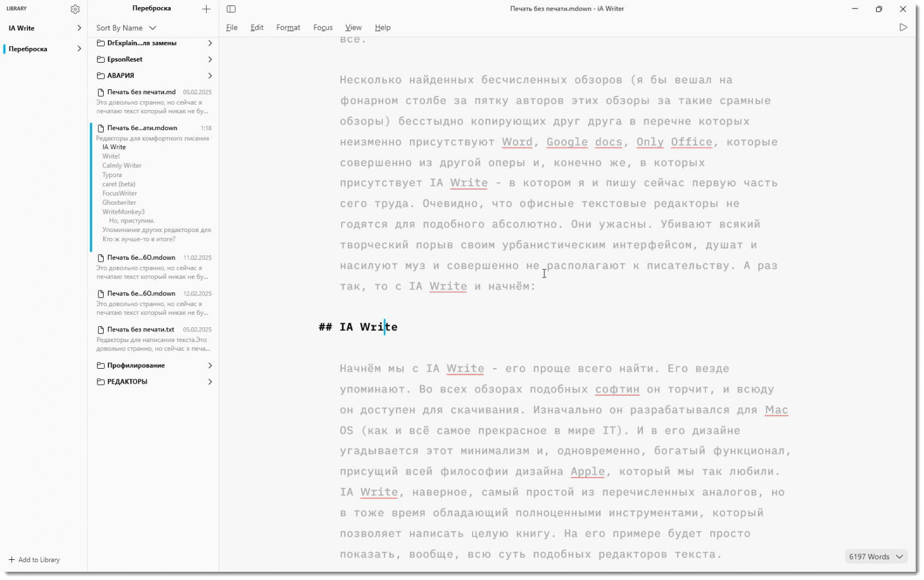Start preview with the play icon

(903, 27)
